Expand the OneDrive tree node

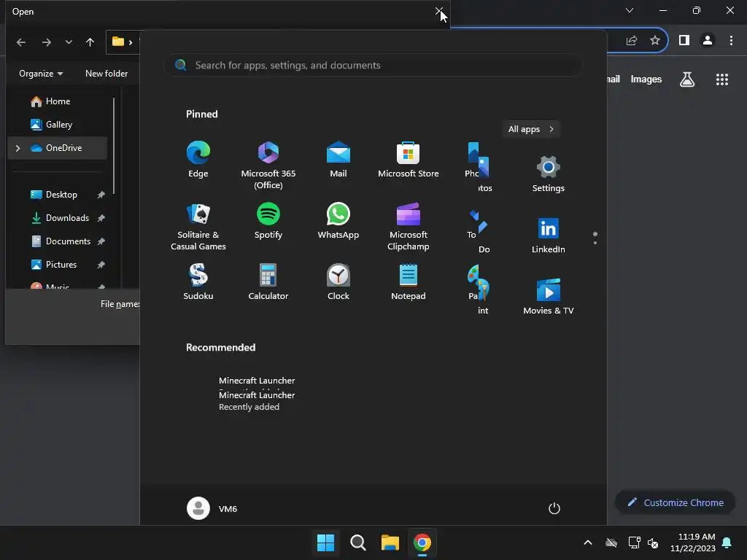coord(18,148)
